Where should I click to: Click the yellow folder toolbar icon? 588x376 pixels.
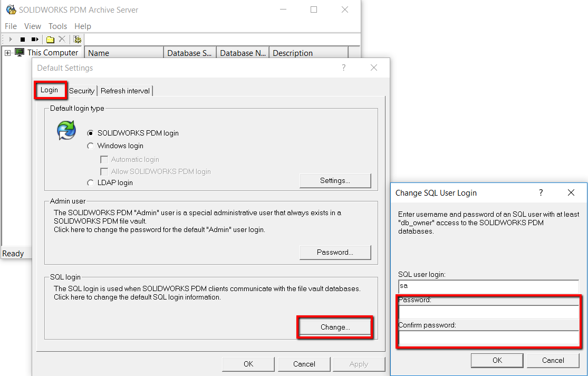(50, 40)
